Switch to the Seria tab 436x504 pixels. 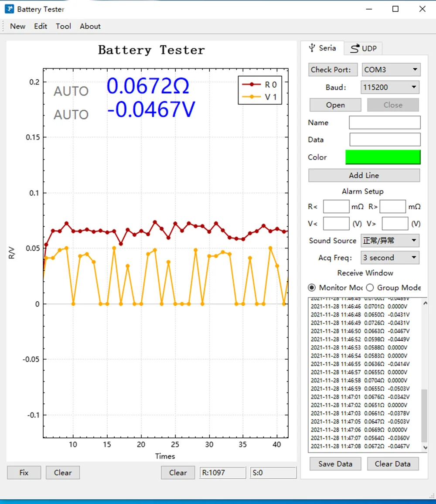[322, 48]
